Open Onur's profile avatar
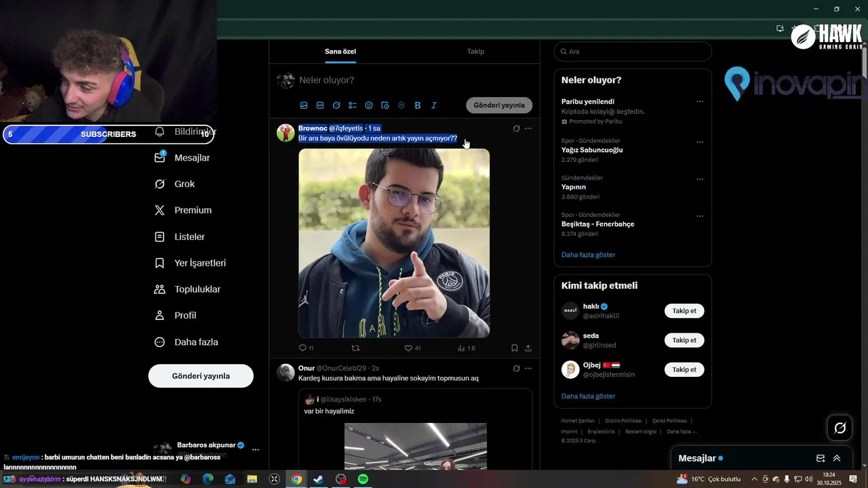Viewport: 868px width, 488px height. tap(285, 372)
